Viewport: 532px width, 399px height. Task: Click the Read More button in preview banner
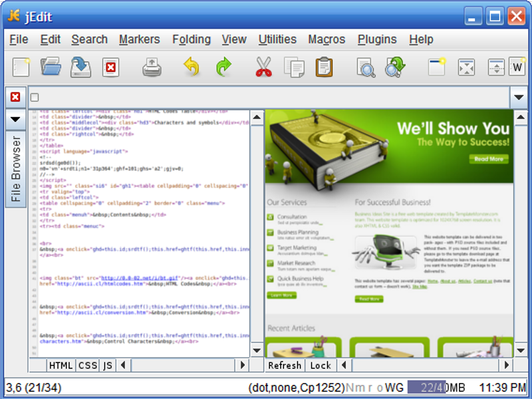click(489, 159)
